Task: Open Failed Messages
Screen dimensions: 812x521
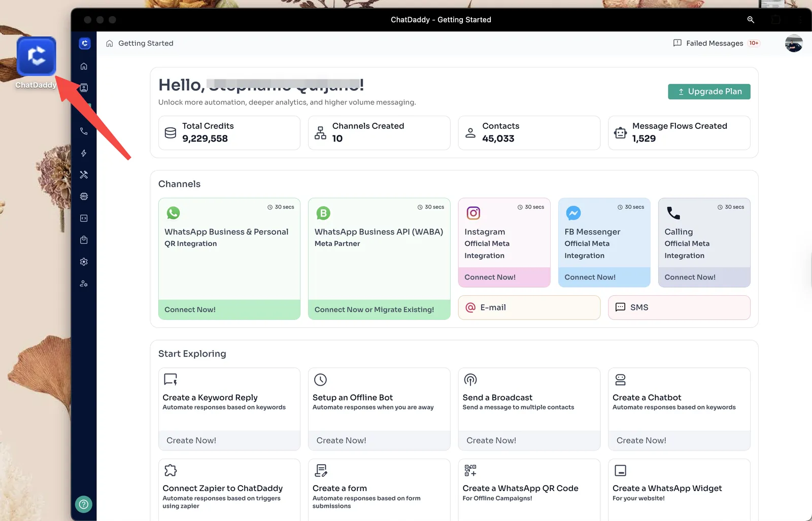Action: click(x=715, y=43)
